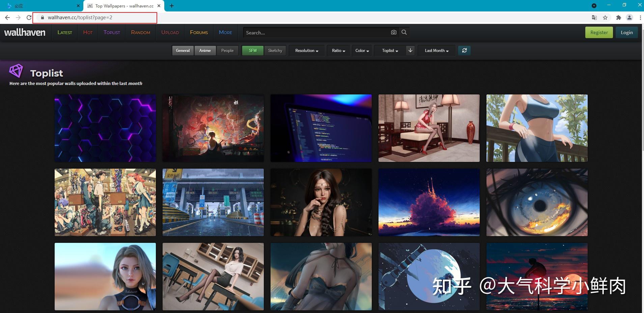Image resolution: width=644 pixels, height=313 pixels.
Task: Click the purple Toplist diamond icon
Action: (x=16, y=71)
